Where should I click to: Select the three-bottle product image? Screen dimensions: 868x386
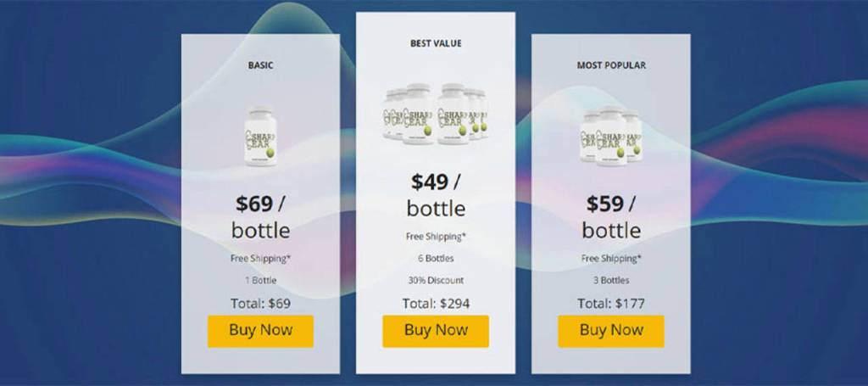coord(610,134)
